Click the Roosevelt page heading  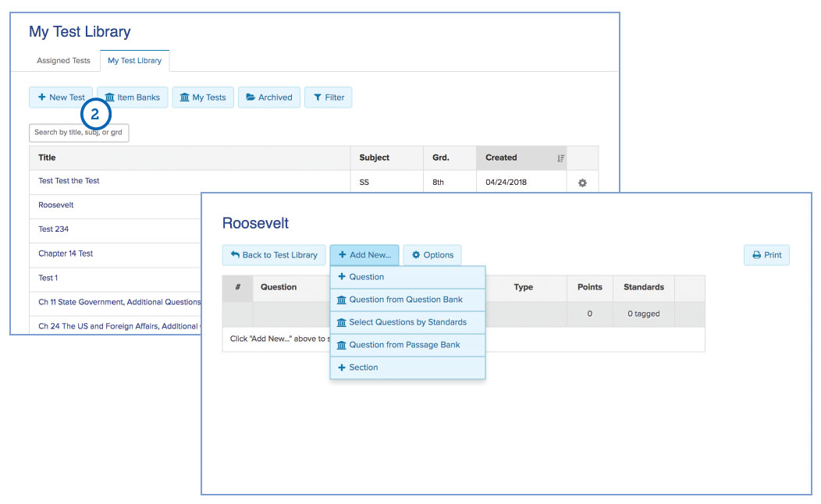255,223
